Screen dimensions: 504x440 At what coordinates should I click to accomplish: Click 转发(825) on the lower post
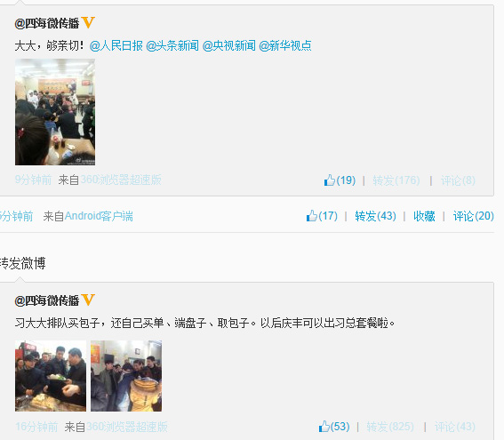point(390,427)
